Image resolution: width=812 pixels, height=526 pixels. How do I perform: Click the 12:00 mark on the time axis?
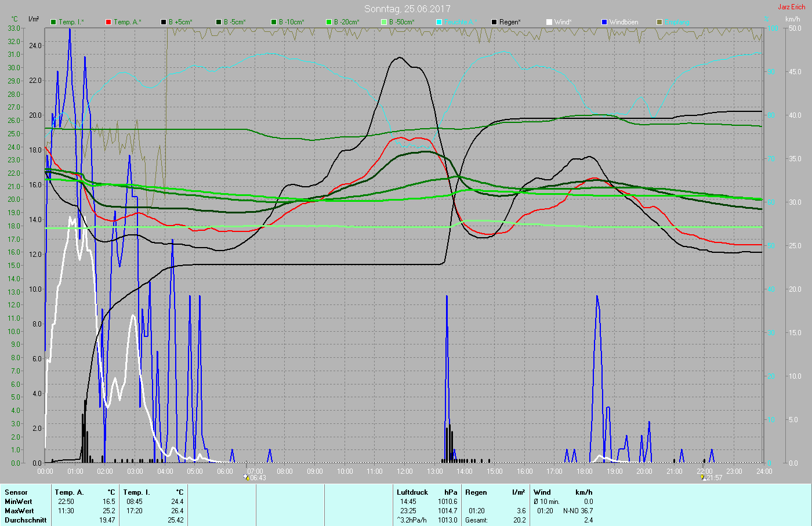(x=405, y=471)
